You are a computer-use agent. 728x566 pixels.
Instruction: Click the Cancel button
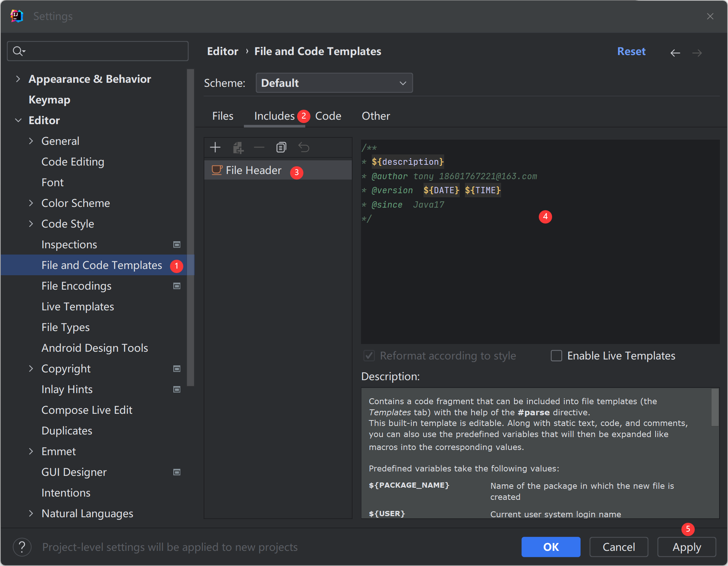point(619,547)
